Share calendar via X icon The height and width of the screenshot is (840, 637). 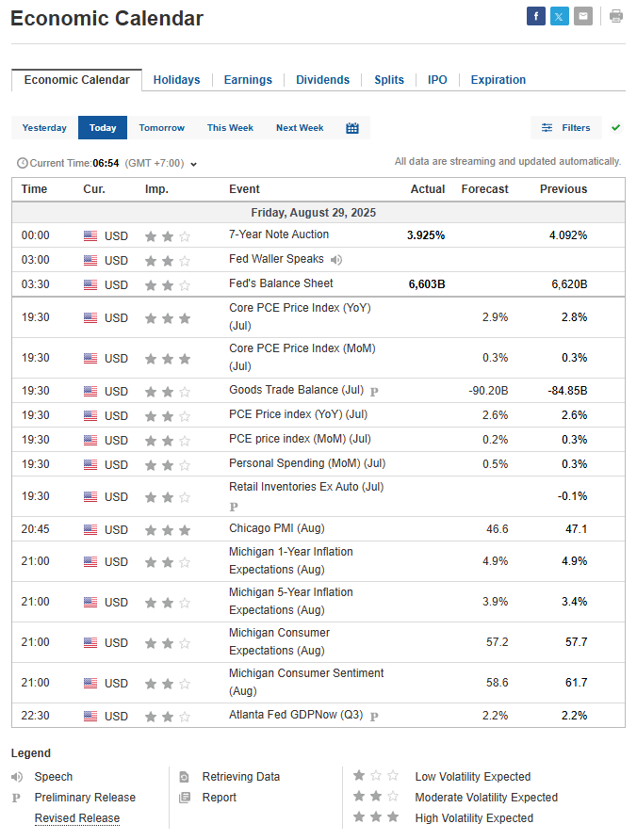560,16
